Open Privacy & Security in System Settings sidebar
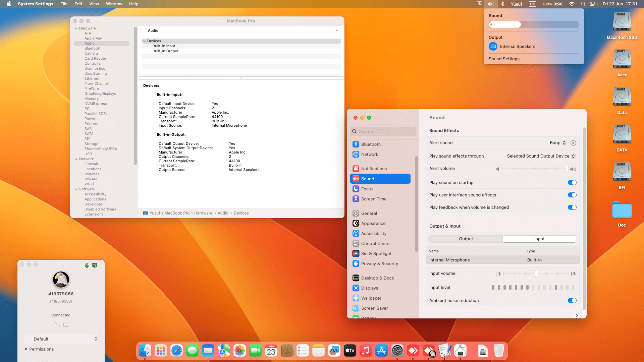 380,263
